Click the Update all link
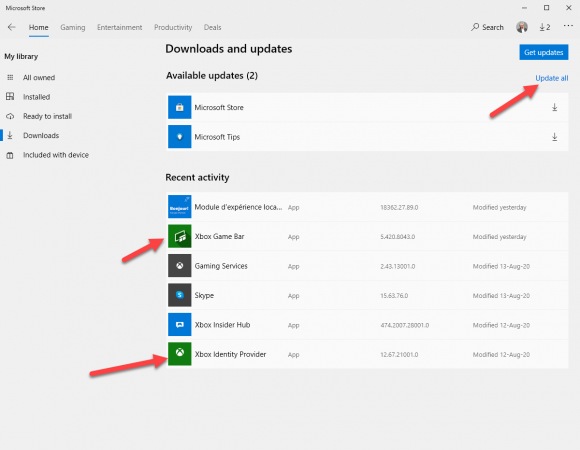The height and width of the screenshot is (450, 580). [x=552, y=78]
